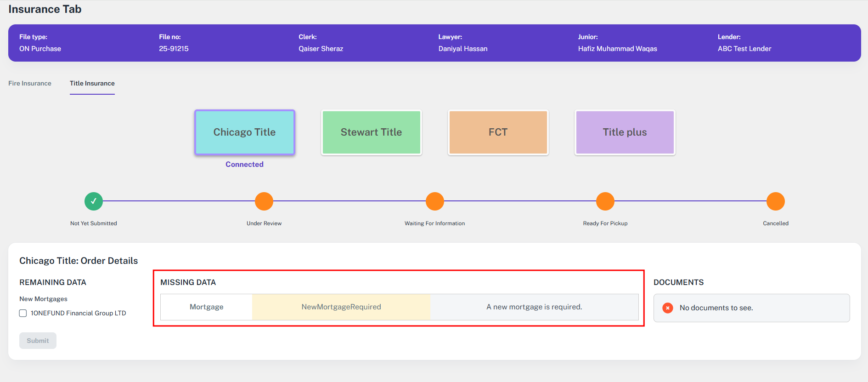Viewport: 868px width, 382px height.
Task: Click the 'Under Review' step label
Action: 264,223
